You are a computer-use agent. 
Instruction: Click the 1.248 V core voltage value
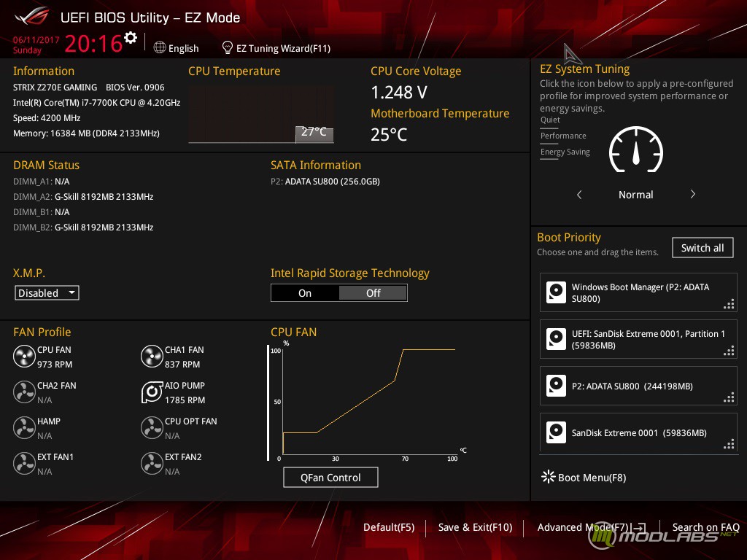point(399,92)
